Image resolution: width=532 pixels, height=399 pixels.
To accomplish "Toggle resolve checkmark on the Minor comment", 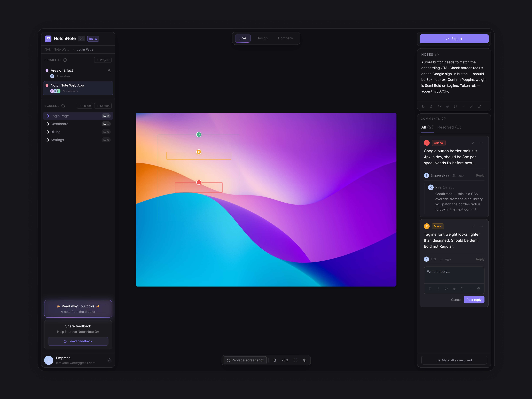I will coord(473,226).
